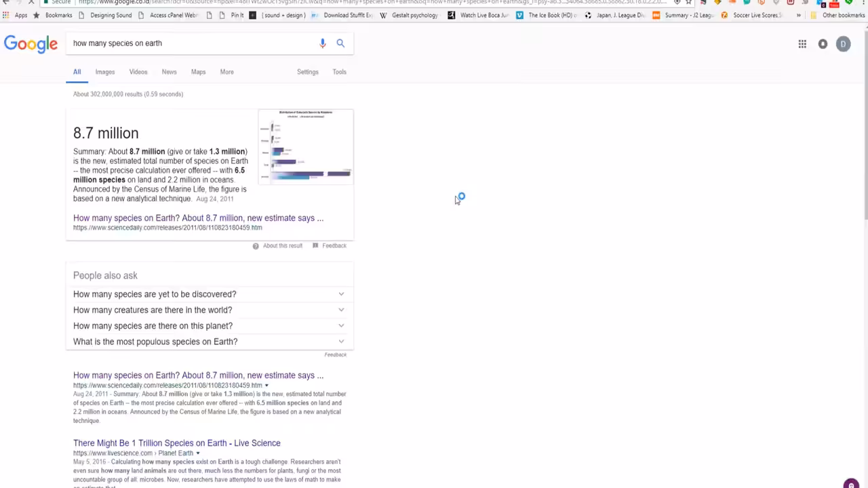The width and height of the screenshot is (868, 488).
Task: Open the Bookmarks star folder
Action: [x=53, y=15]
